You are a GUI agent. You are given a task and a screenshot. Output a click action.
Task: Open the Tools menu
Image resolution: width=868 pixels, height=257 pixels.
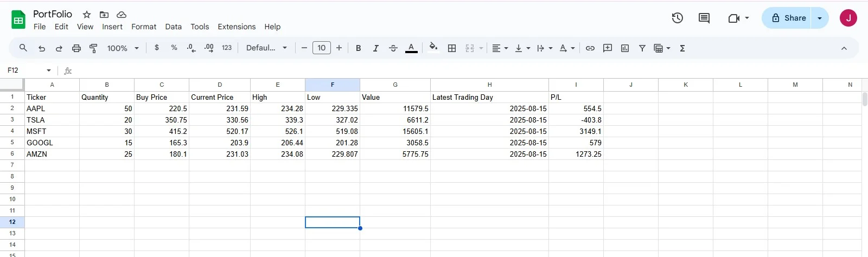click(x=200, y=27)
